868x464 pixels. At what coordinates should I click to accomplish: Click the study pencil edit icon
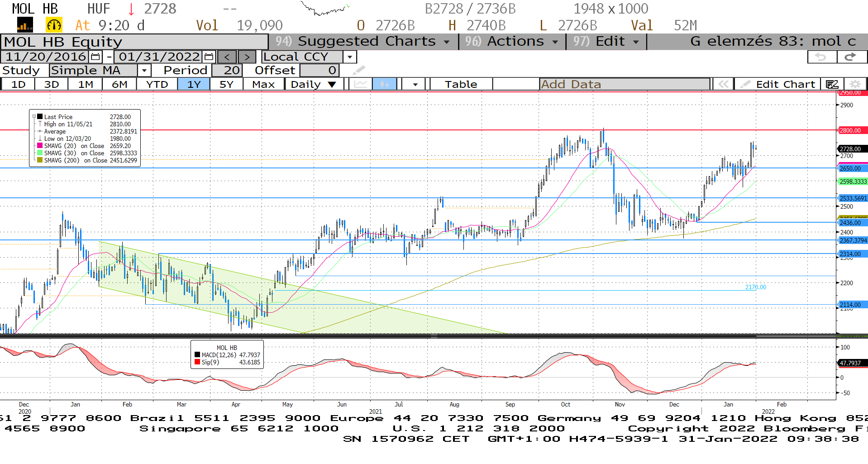click(x=359, y=70)
